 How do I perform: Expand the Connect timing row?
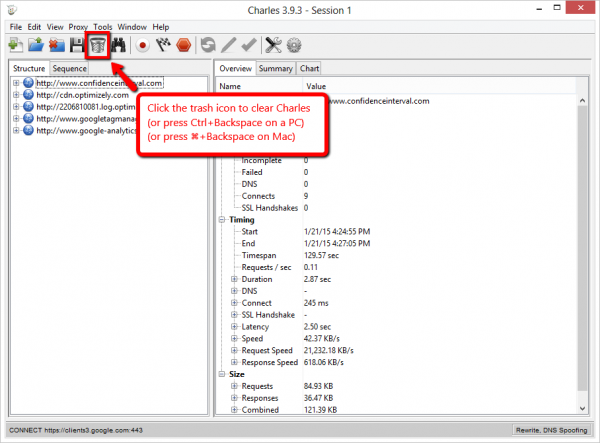click(x=234, y=303)
